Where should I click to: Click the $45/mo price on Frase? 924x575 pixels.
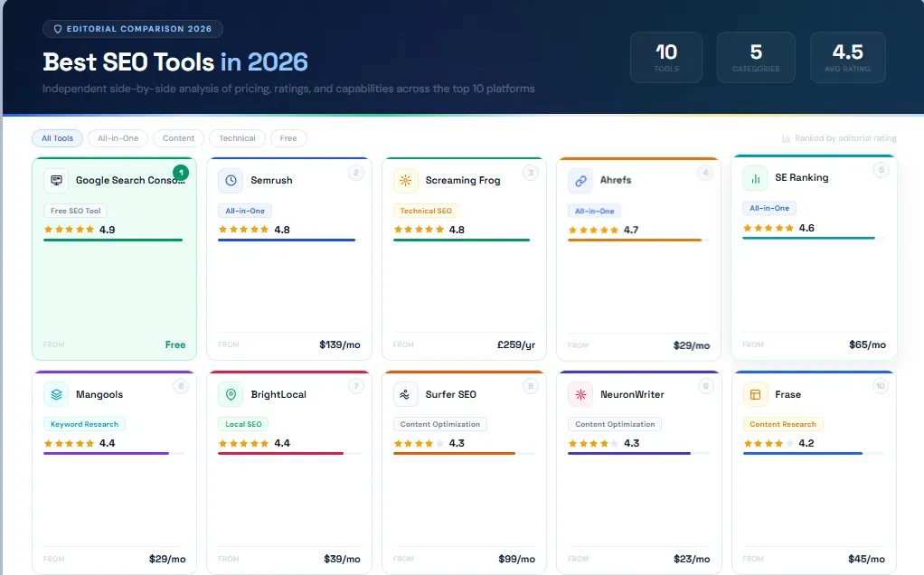866,559
